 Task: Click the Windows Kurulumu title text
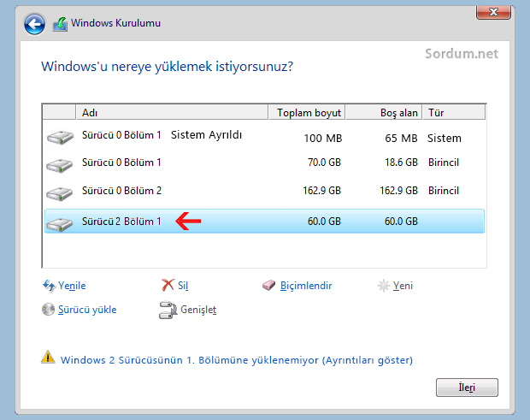(115, 23)
